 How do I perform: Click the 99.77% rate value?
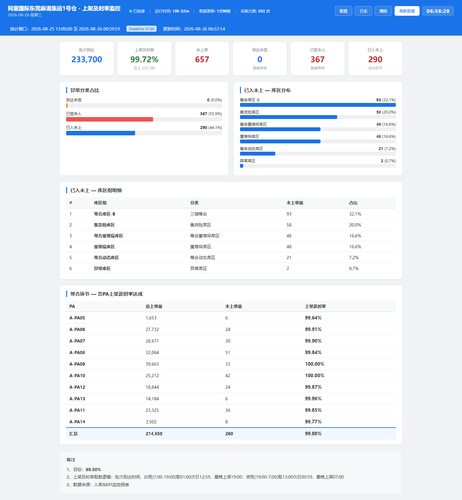[x=313, y=422]
